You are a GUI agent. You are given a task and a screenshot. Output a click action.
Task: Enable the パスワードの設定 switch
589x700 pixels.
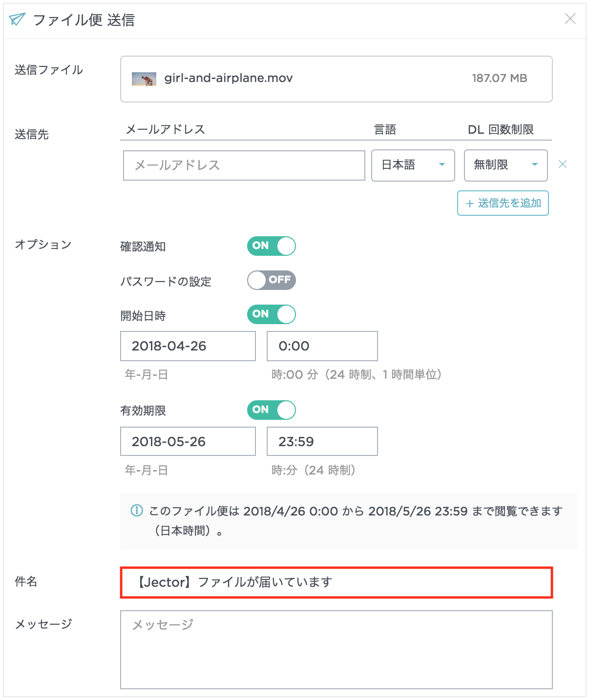272,280
